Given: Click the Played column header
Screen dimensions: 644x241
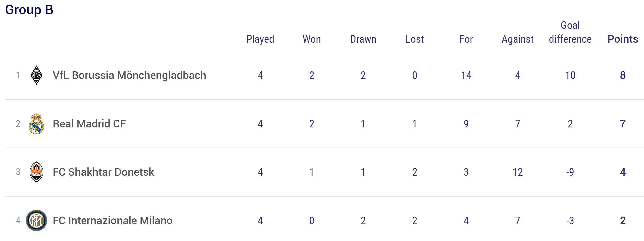Looking at the screenshot, I should coord(260,40).
